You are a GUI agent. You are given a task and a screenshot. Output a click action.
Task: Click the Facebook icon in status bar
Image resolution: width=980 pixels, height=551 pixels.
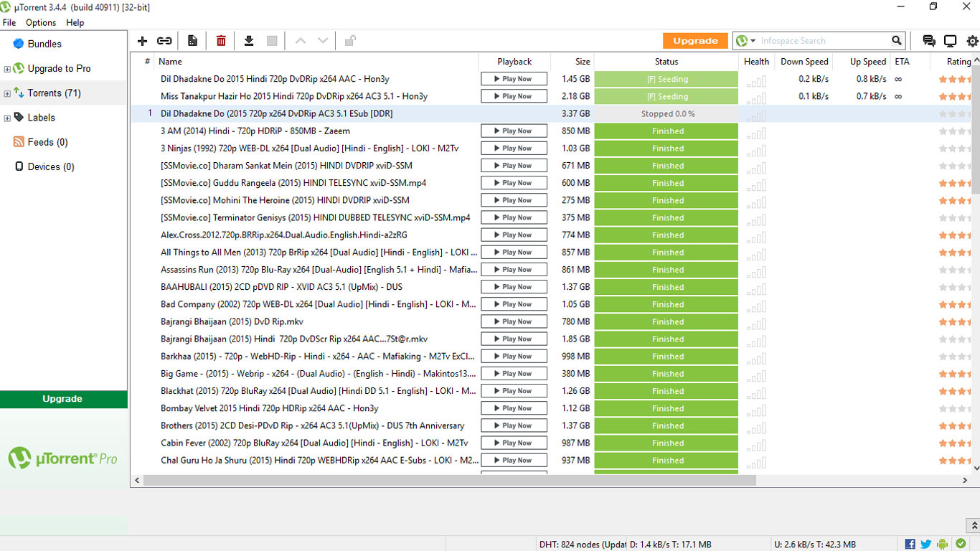(910, 545)
